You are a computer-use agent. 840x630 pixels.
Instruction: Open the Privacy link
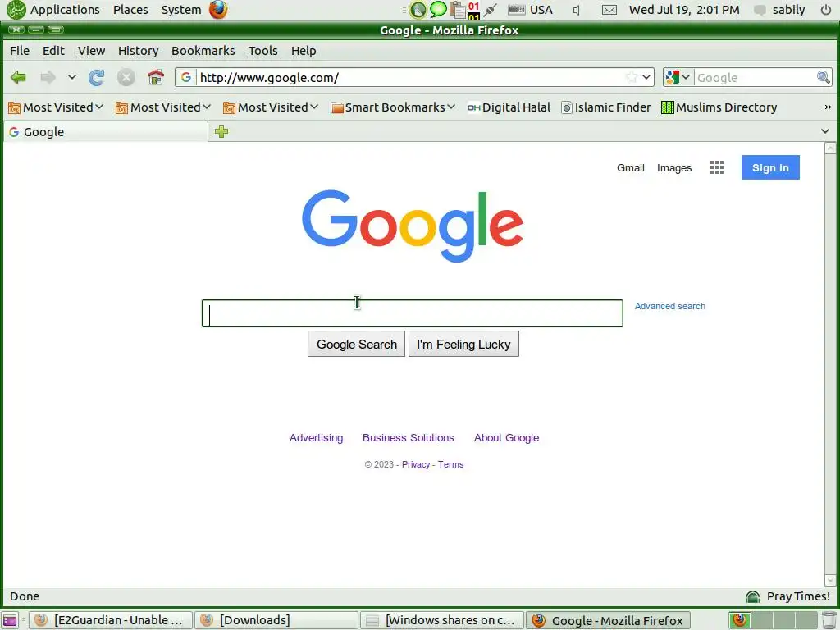(x=416, y=464)
